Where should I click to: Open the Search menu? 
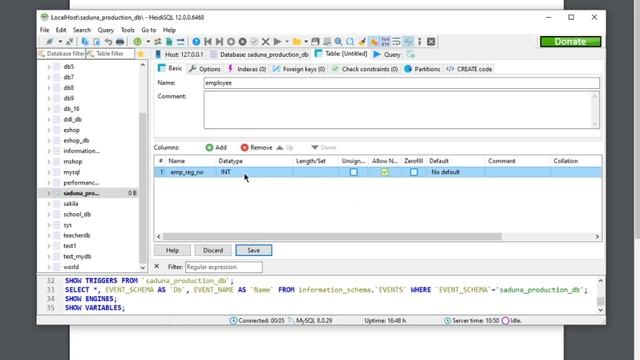click(82, 30)
